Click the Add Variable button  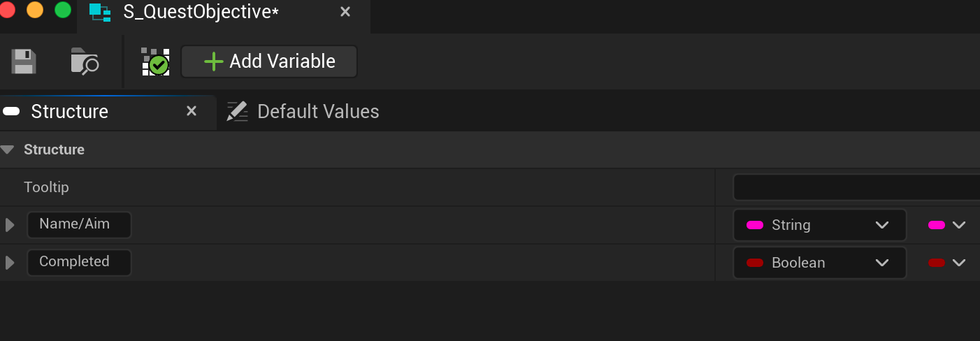[269, 61]
